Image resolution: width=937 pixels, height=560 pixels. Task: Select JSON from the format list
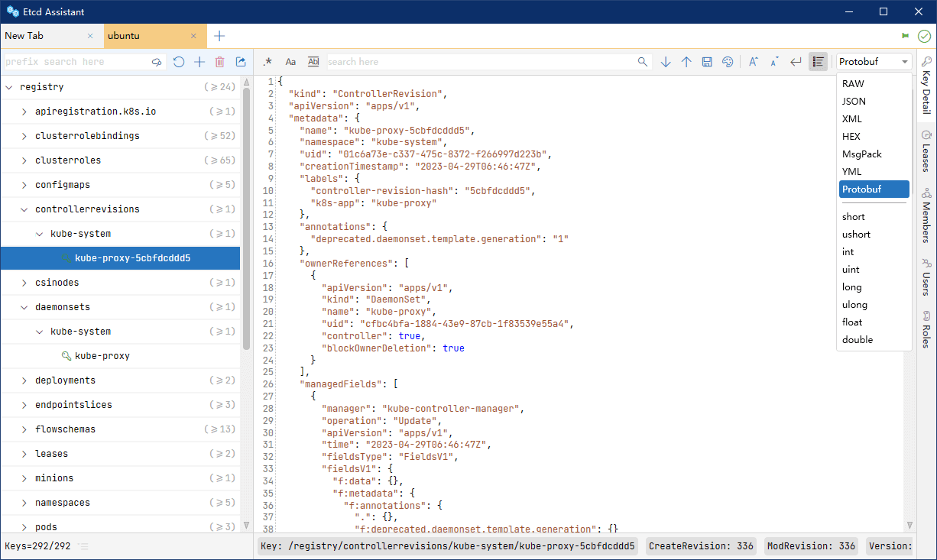point(854,102)
